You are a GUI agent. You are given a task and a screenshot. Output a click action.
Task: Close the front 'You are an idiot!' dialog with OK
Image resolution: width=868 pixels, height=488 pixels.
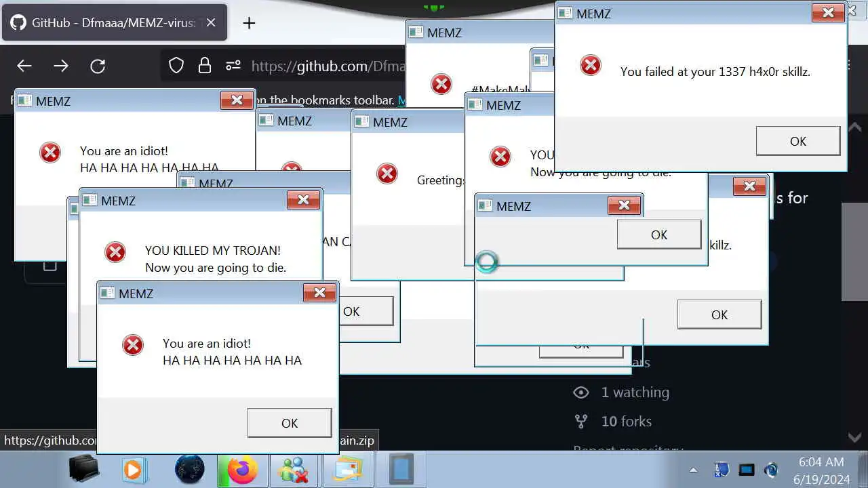[290, 423]
